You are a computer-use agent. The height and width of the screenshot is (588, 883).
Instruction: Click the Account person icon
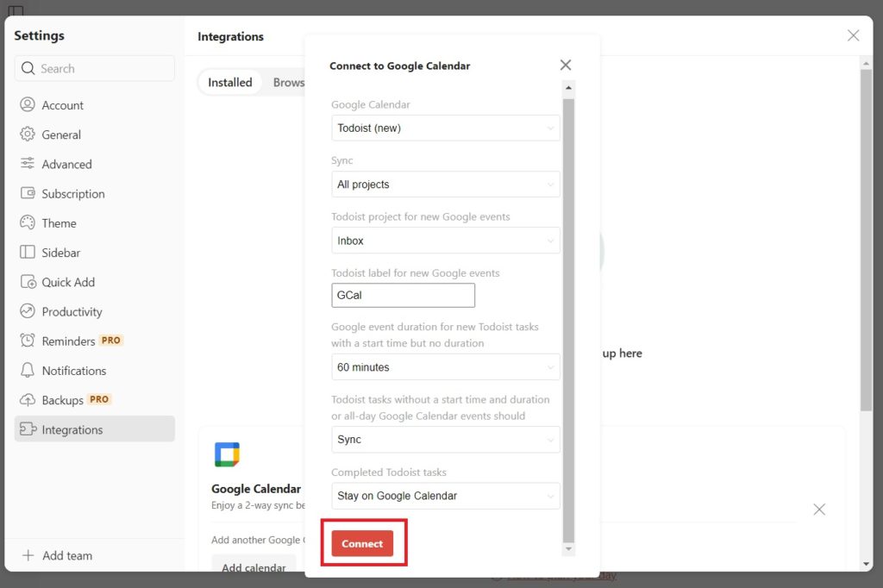[x=27, y=105]
